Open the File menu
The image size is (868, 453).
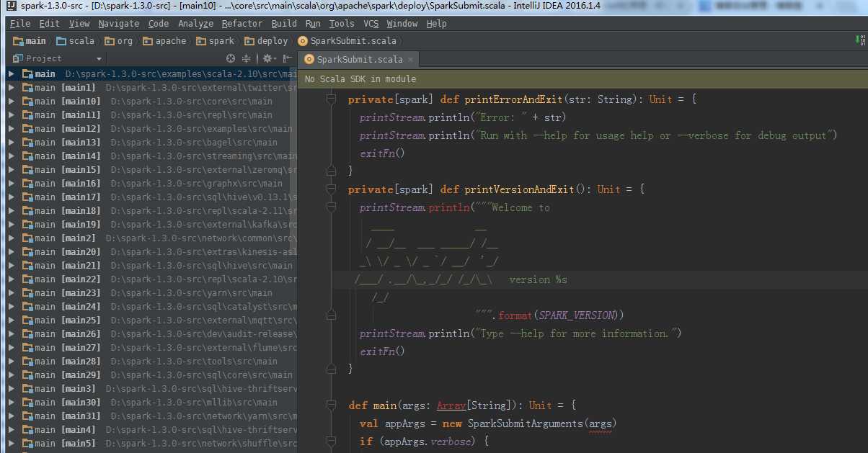[20, 23]
